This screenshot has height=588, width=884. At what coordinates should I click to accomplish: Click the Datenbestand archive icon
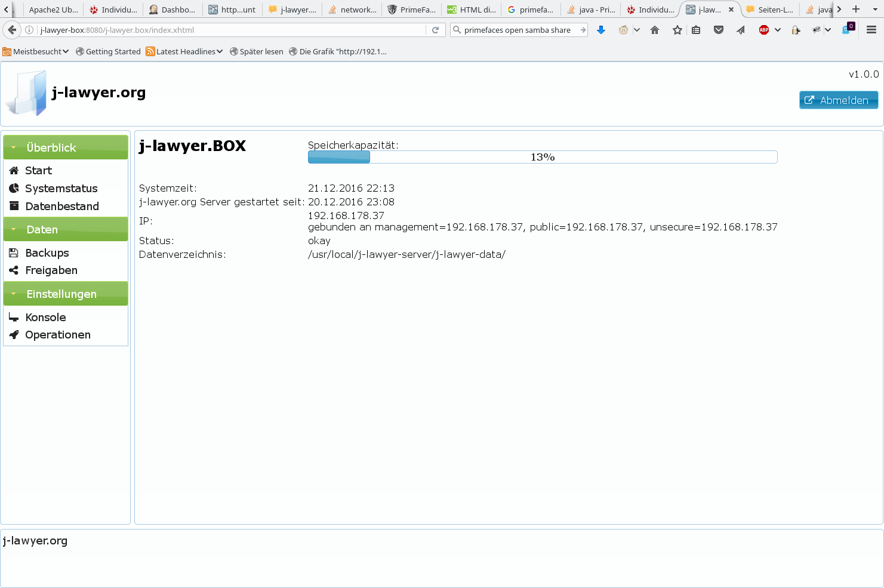pyautogui.click(x=14, y=206)
